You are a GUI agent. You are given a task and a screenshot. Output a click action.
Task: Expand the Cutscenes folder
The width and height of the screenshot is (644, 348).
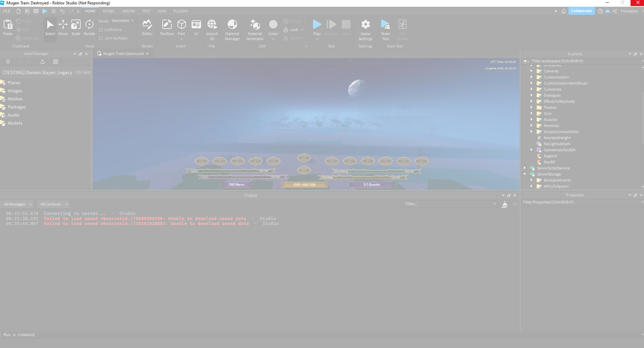tap(532, 89)
